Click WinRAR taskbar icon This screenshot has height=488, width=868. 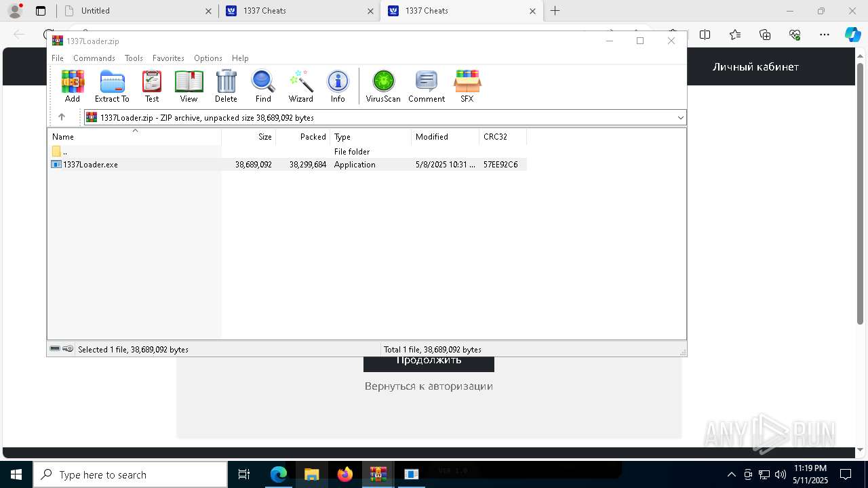(378, 474)
